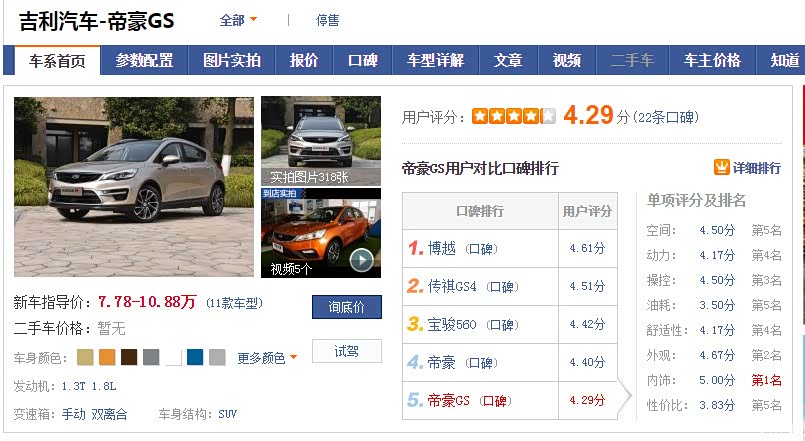
Task: Click the 油耗 3.50分 rating
Action: point(717,305)
